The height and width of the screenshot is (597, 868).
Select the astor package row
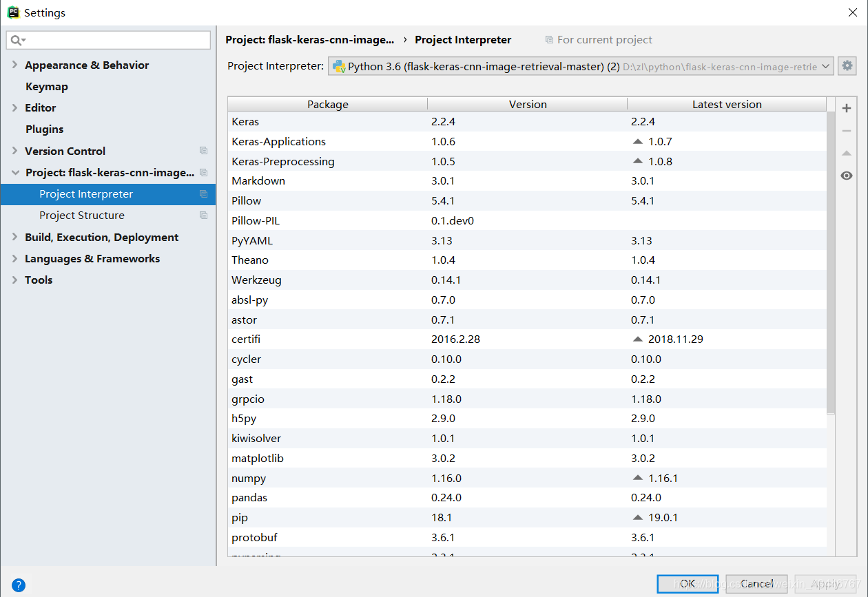(x=528, y=320)
